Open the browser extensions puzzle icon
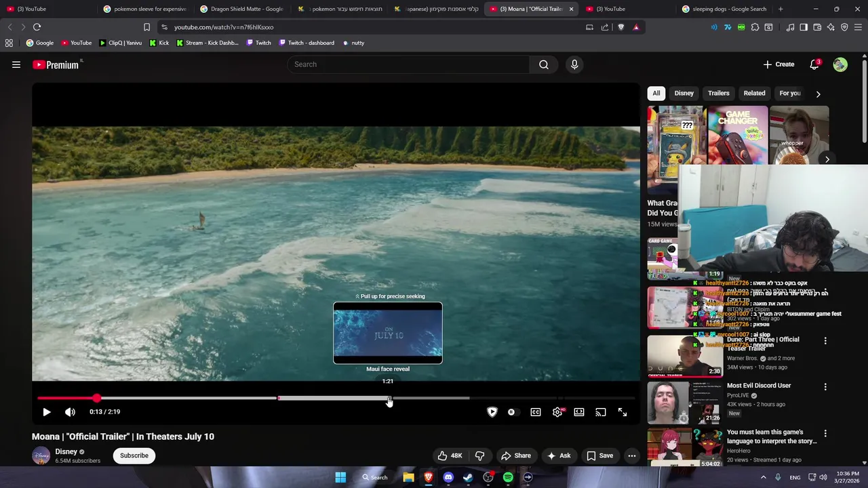868x488 pixels. tap(755, 27)
